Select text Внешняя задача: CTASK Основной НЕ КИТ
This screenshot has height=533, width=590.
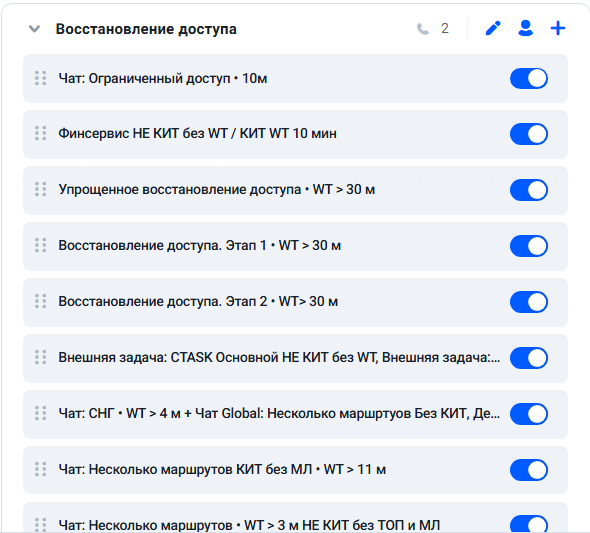(193, 357)
